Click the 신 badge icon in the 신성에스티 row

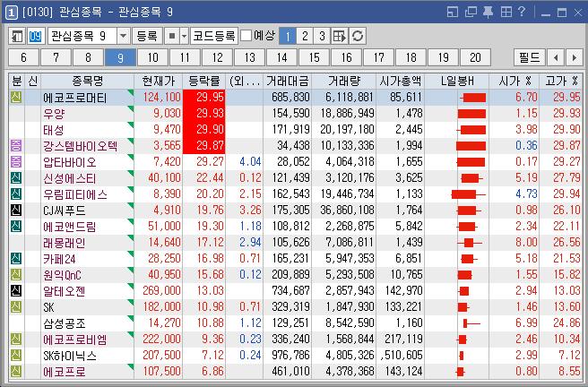pyautogui.click(x=16, y=178)
